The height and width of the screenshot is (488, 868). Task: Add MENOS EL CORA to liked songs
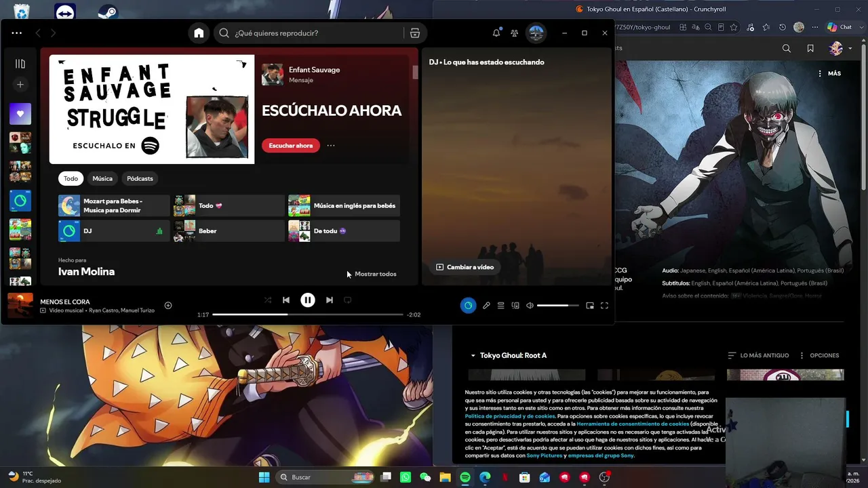[x=168, y=306]
